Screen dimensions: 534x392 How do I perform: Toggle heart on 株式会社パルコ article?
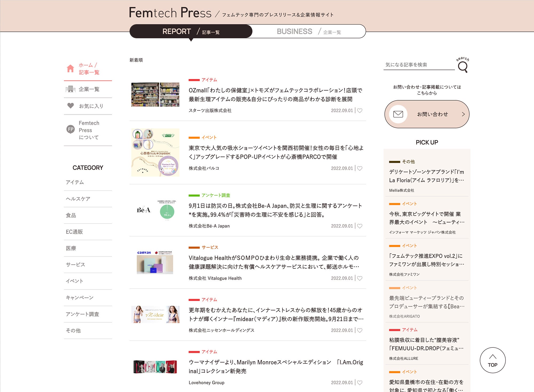pyautogui.click(x=360, y=168)
